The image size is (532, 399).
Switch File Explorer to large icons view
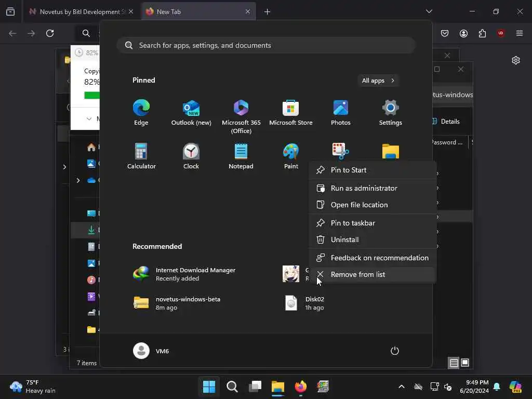coord(465,363)
